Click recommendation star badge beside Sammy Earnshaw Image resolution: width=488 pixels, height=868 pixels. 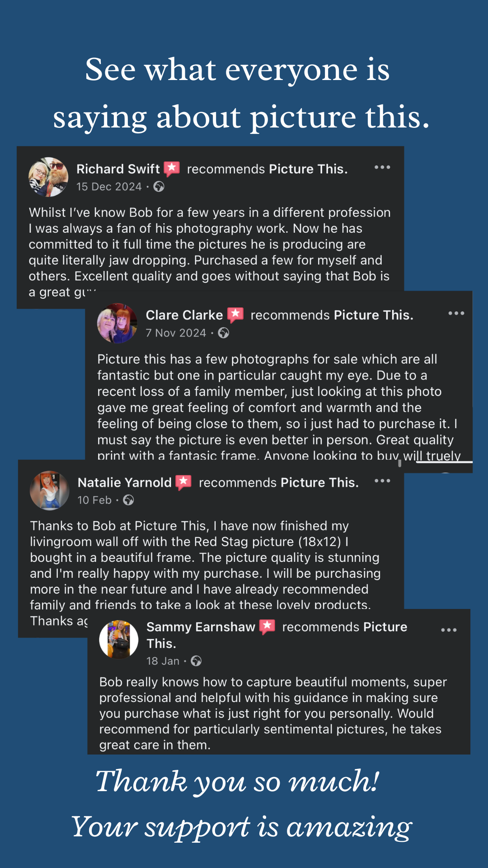(267, 627)
